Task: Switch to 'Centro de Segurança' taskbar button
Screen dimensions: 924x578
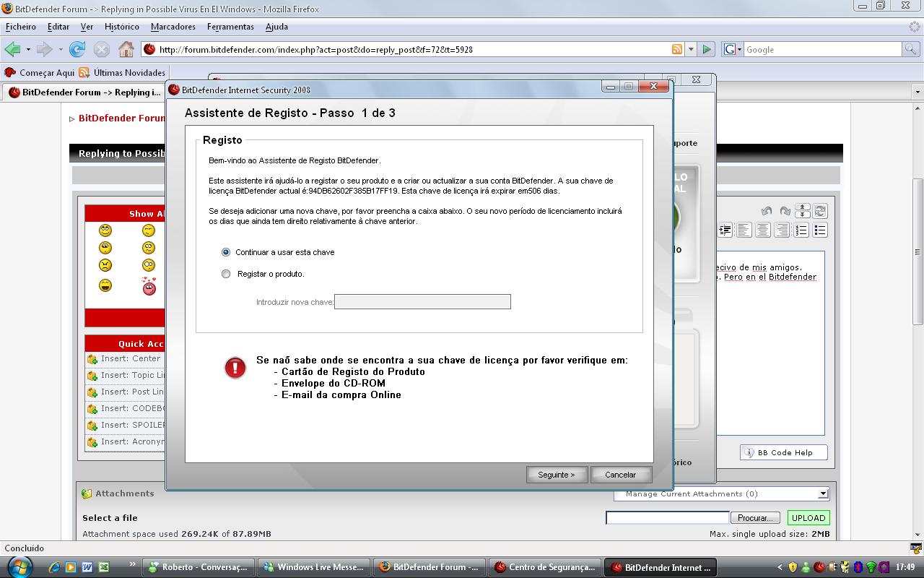Action: [x=545, y=567]
